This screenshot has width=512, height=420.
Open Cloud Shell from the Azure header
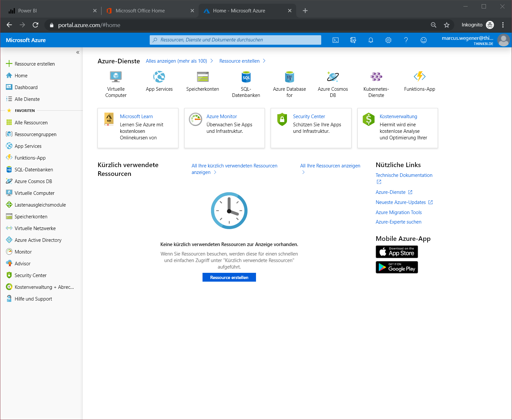tap(336, 40)
